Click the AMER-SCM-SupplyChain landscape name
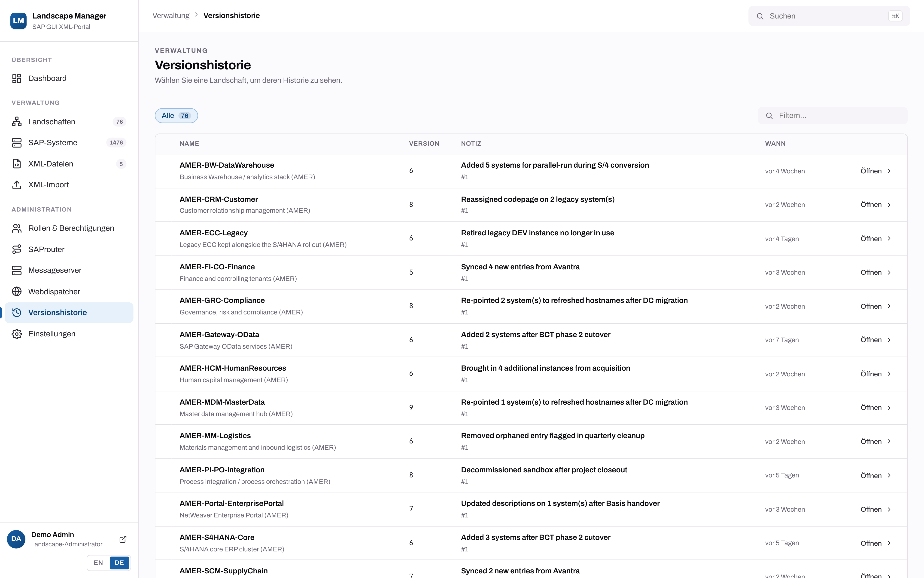This screenshot has height=578, width=924. tap(223, 571)
